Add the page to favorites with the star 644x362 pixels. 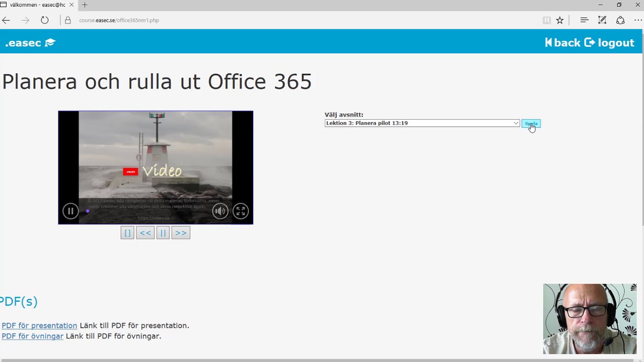tap(559, 20)
